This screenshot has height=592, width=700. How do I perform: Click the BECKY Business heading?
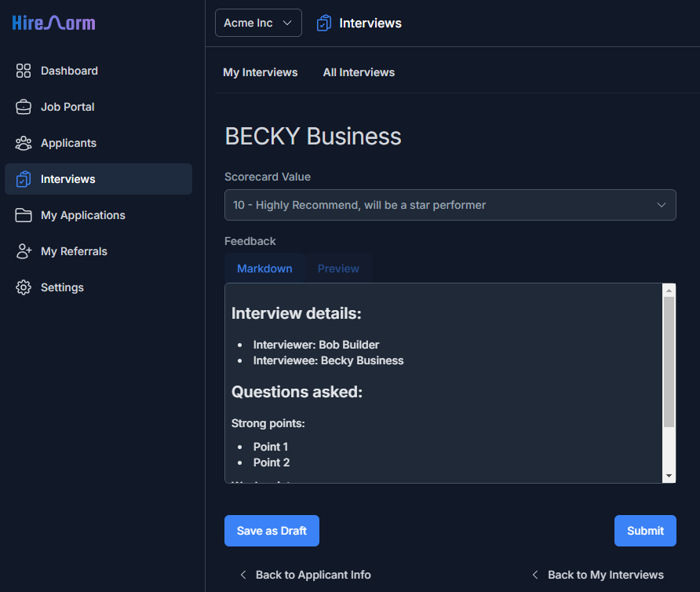pos(313,137)
